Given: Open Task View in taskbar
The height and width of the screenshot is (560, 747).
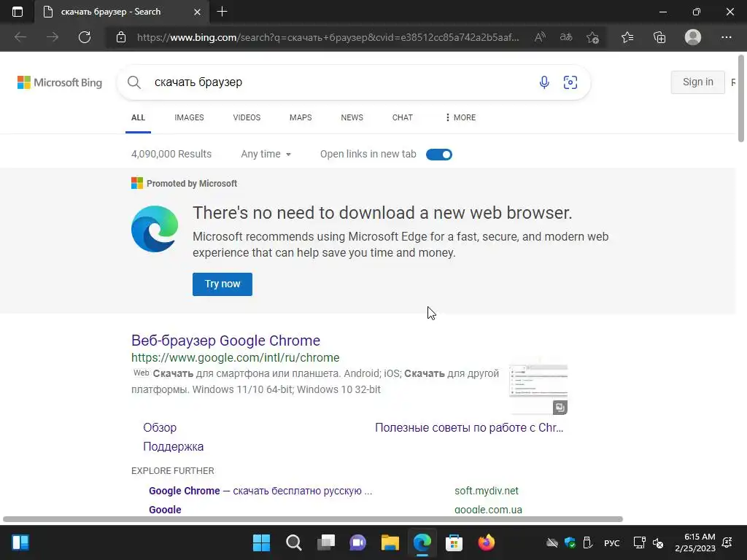Looking at the screenshot, I should pyautogui.click(x=326, y=542).
